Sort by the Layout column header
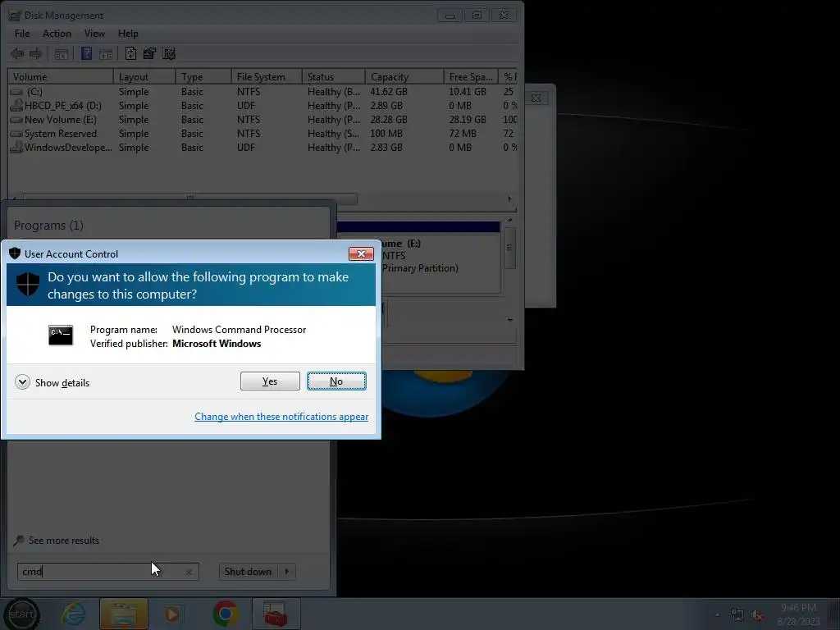840x630 pixels. (x=144, y=76)
